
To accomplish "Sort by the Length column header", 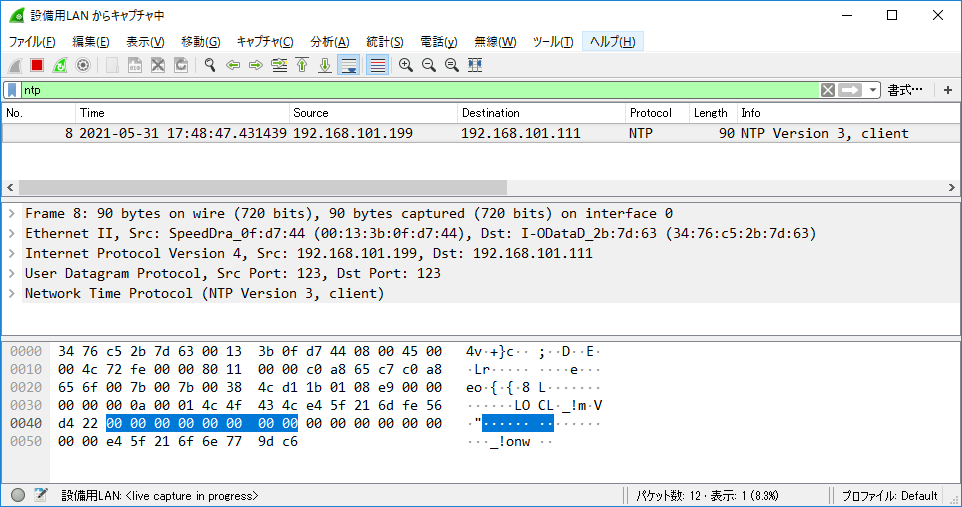I will pos(713,113).
